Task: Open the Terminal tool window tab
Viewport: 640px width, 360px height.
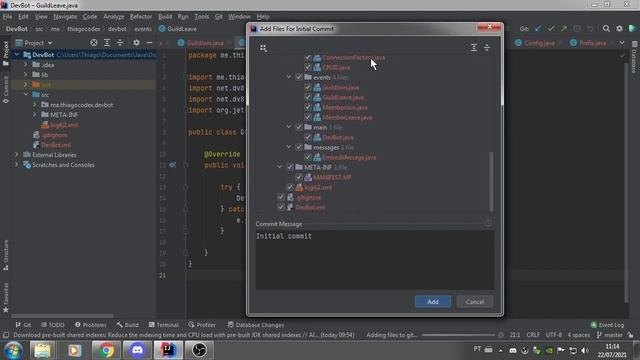Action: pyautogui.click(x=164, y=325)
